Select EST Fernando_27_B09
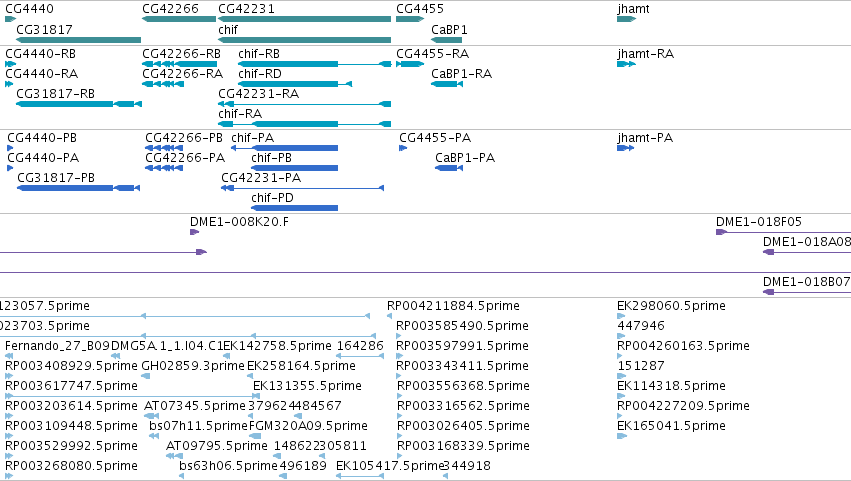The width and height of the screenshot is (851, 481). pyautogui.click(x=58, y=346)
